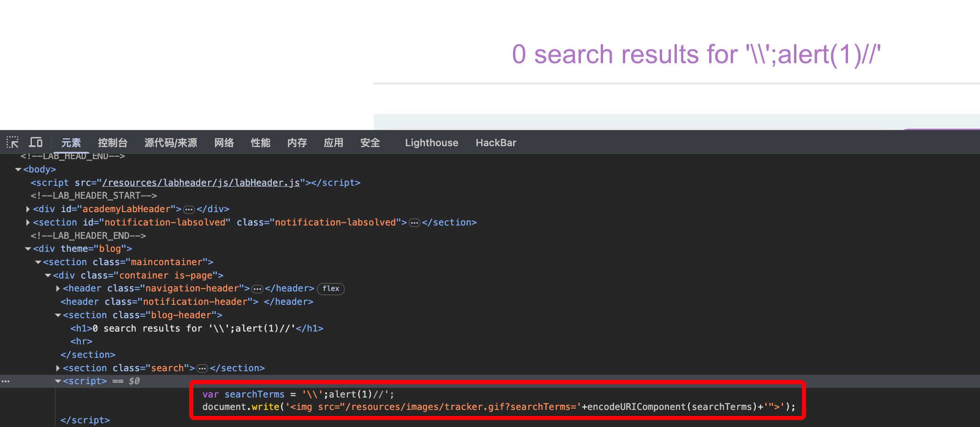This screenshot has width=980, height=427.
Task: Select the Lighthouse tab
Action: [431, 143]
